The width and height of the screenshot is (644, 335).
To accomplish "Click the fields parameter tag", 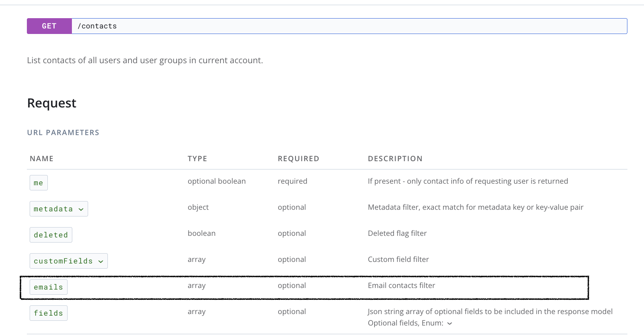I will tap(49, 313).
